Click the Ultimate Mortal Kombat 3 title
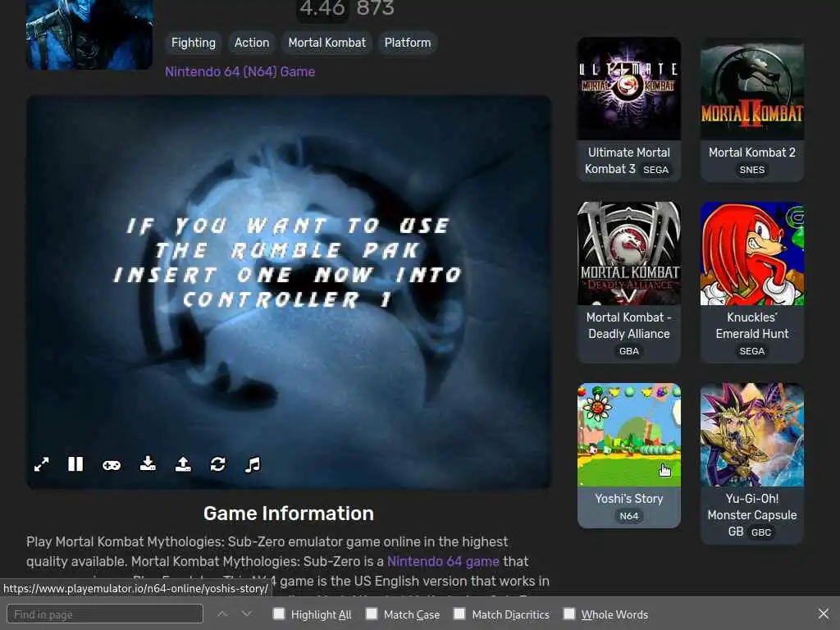840x630 pixels. point(628,161)
